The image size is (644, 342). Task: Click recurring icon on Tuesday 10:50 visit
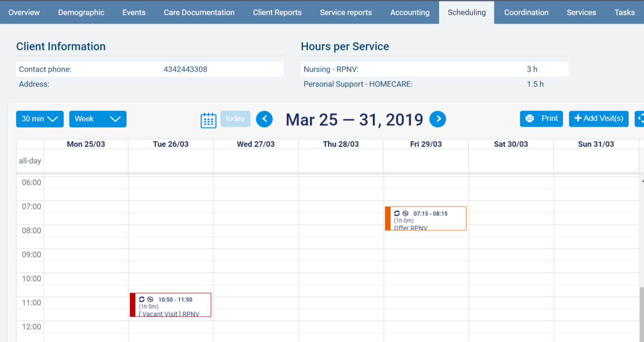click(141, 299)
